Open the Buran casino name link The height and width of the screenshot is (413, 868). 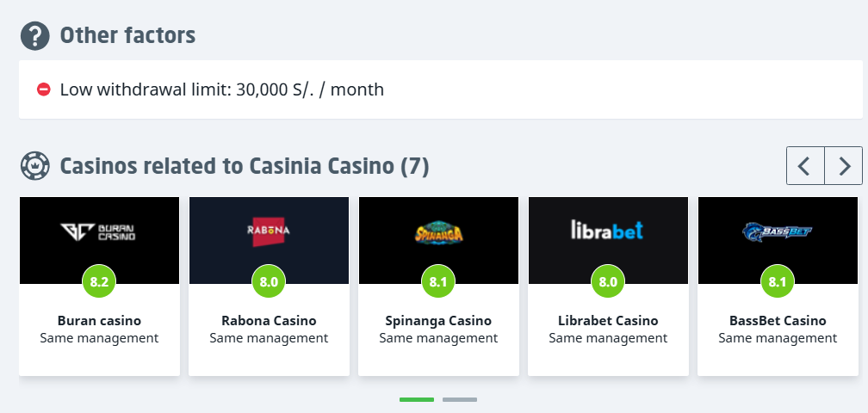(99, 321)
